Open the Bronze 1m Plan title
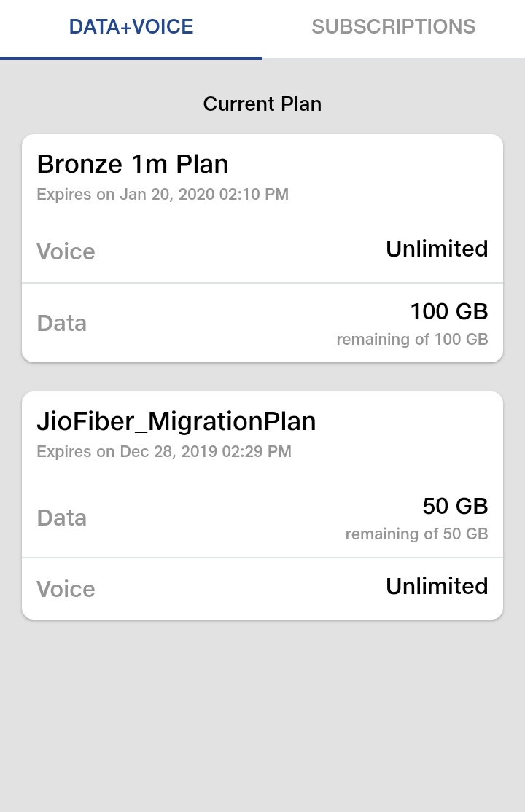The width and height of the screenshot is (525, 812). [x=133, y=164]
